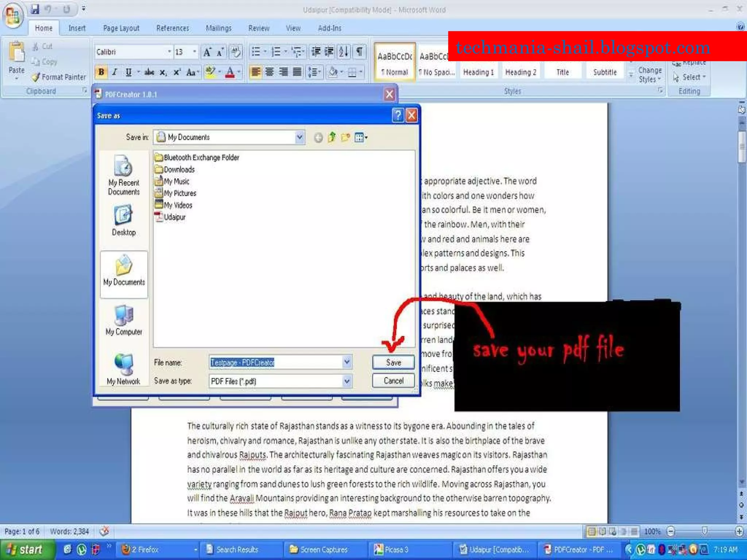Click the Show/Hide paragraph marks icon

click(359, 52)
